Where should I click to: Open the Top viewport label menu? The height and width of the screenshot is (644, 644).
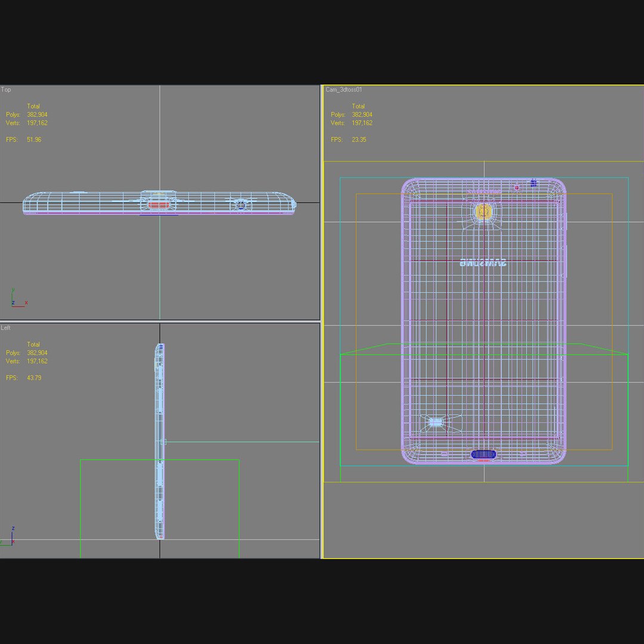(6, 89)
